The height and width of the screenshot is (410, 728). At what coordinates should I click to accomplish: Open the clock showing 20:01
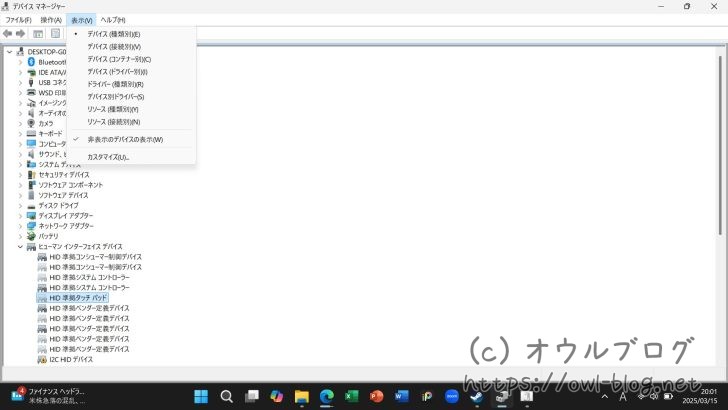[x=700, y=396]
